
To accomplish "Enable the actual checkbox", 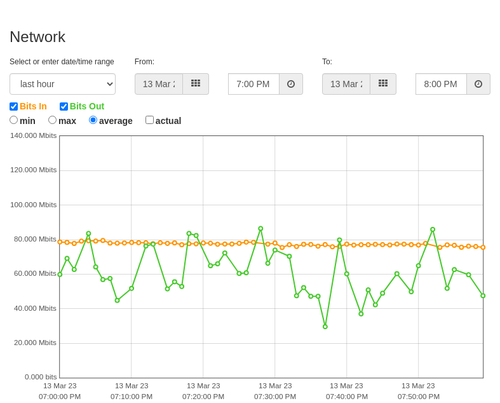I will 149,120.
